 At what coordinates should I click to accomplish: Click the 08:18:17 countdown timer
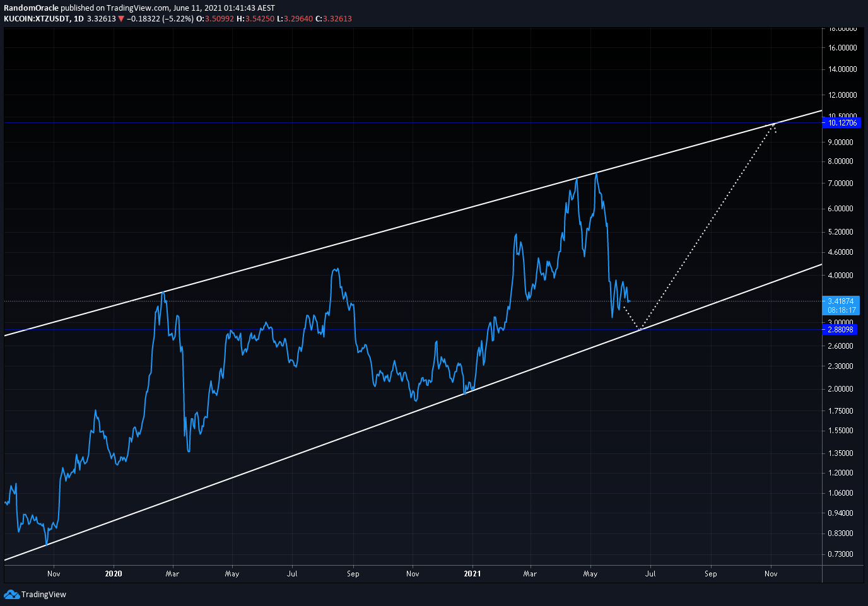[x=842, y=310]
